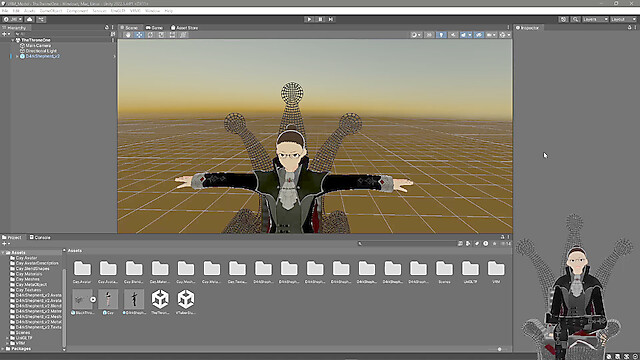Open the Layout dropdown
Viewport: 640px width, 360px height.
point(623,19)
